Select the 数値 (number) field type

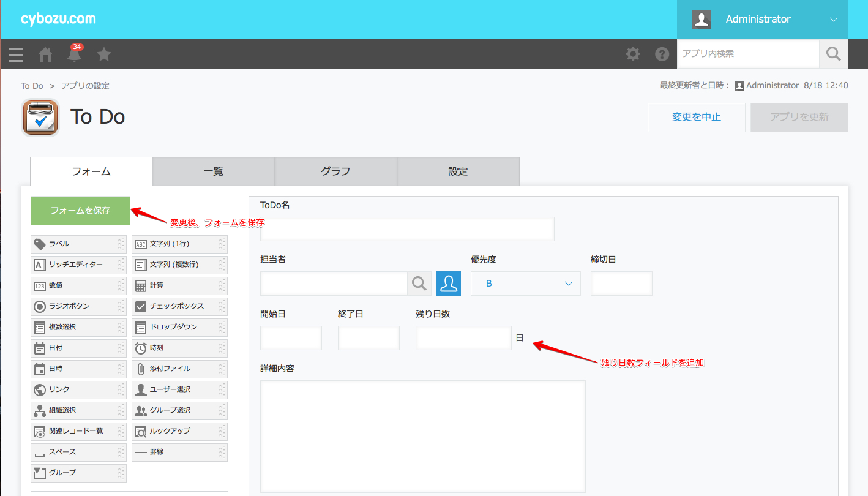pos(78,285)
